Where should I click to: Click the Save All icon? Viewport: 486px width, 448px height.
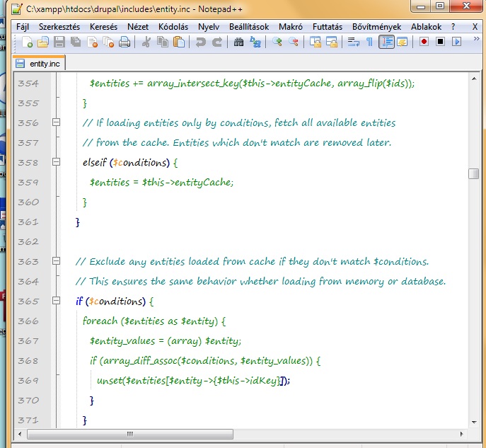click(x=75, y=42)
